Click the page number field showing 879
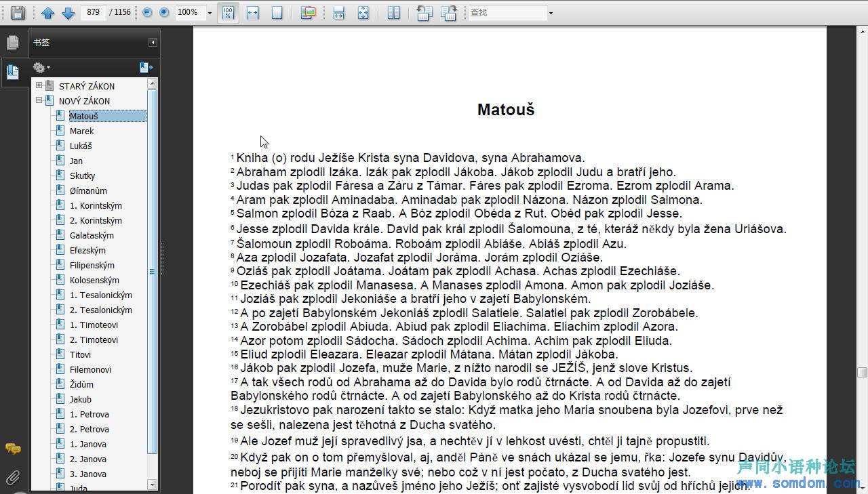The height and width of the screenshot is (494, 868). [94, 12]
